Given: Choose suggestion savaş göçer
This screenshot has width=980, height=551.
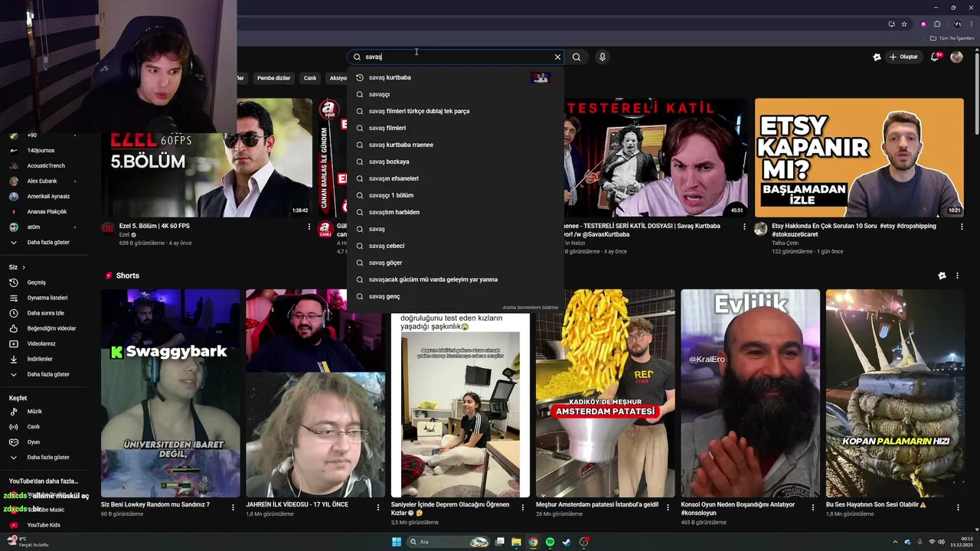Looking at the screenshot, I should [x=455, y=262].
